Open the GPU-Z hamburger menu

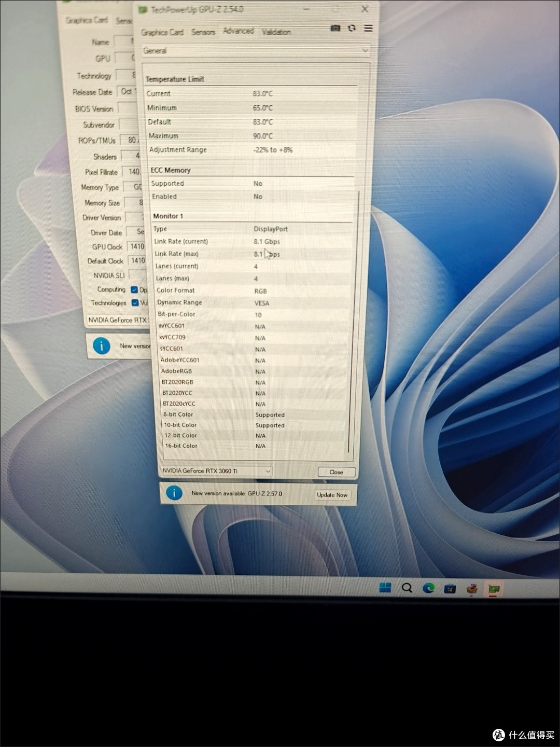(x=368, y=28)
